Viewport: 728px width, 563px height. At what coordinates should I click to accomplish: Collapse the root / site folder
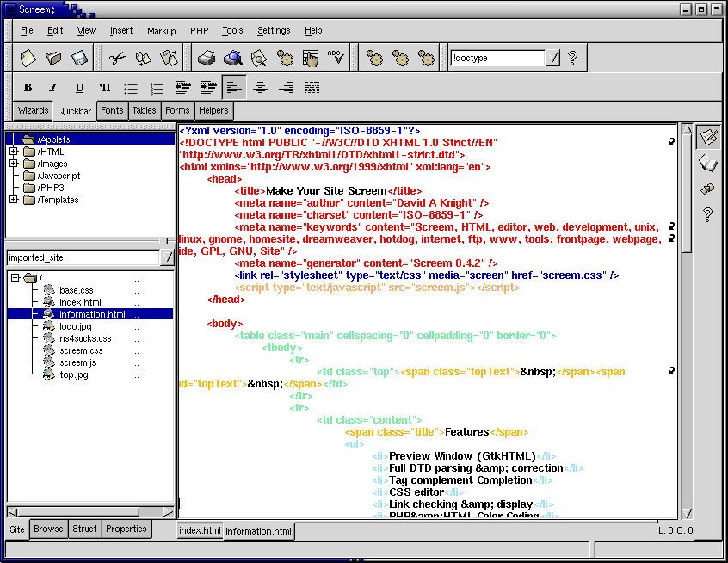(x=15, y=278)
